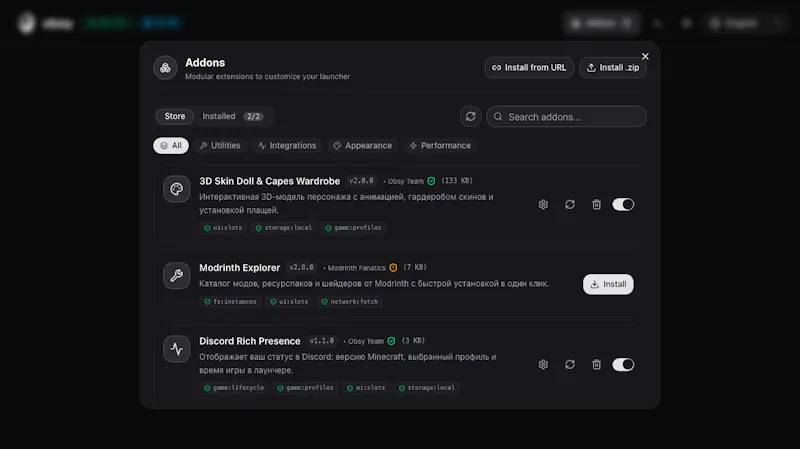Filter addons by Utilities
Viewport: 800px width, 449px height.
pos(220,146)
